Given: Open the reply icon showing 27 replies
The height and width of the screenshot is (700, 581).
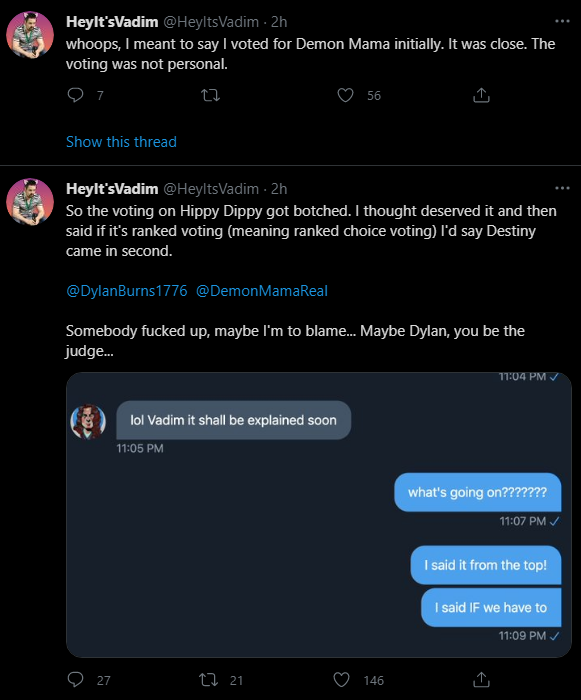Looking at the screenshot, I should pyautogui.click(x=75, y=679).
